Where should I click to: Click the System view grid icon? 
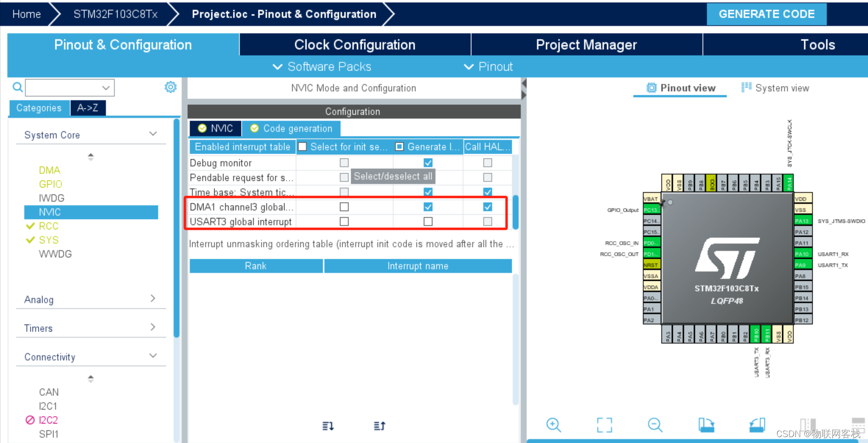[746, 88]
